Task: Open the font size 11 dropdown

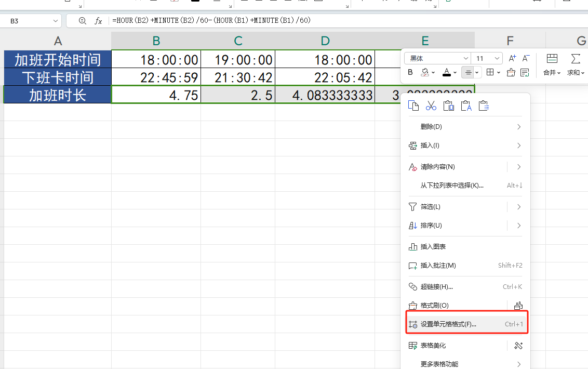Action: [497, 58]
